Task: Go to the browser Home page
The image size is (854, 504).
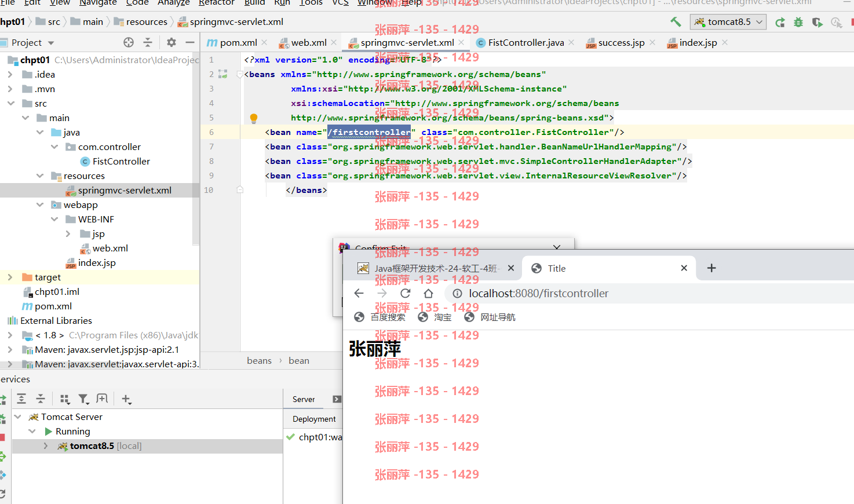Action: point(428,293)
